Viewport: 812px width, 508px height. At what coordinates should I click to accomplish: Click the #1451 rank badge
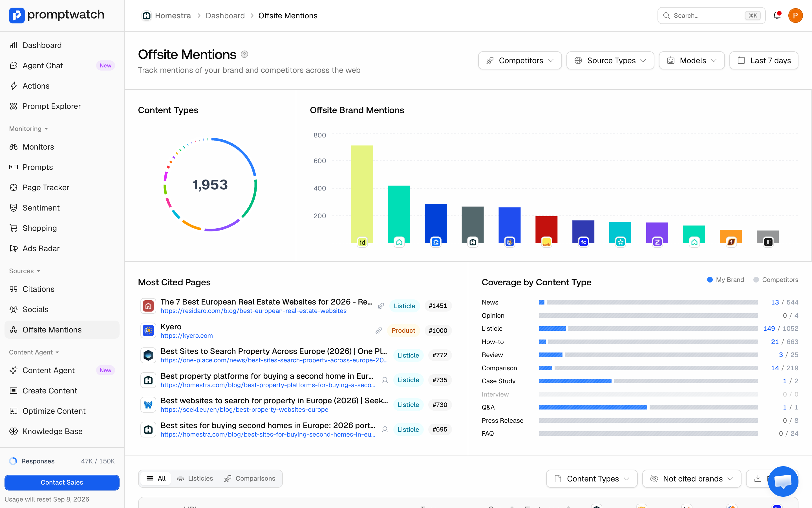click(x=438, y=306)
